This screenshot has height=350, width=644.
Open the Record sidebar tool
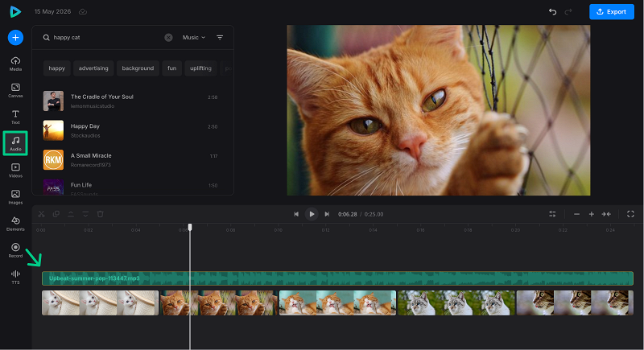[x=15, y=250]
